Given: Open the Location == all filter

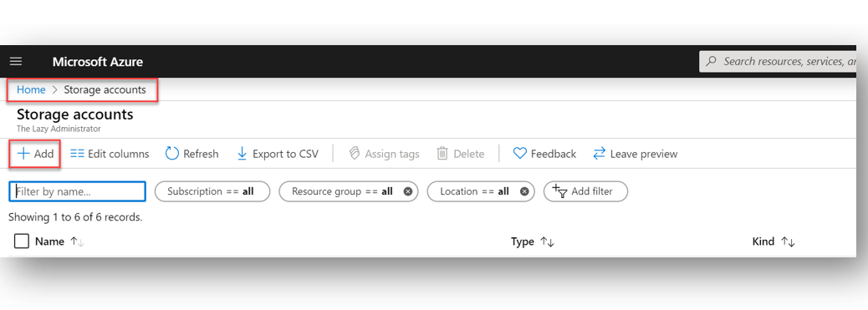Looking at the screenshot, I should [x=474, y=191].
